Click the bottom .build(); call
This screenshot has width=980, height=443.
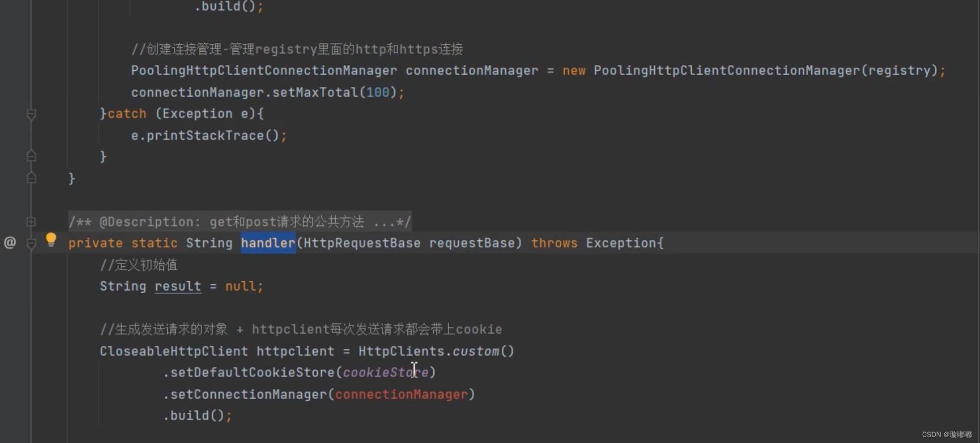point(197,416)
